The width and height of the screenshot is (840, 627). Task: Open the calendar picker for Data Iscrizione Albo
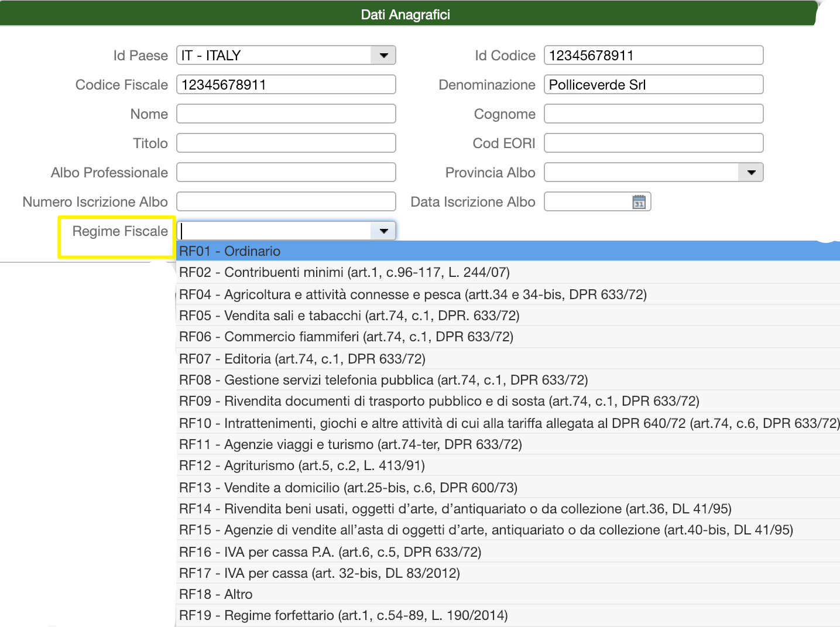(639, 202)
